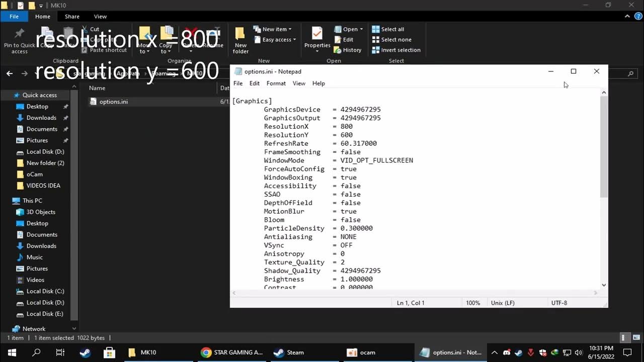This screenshot has height=362, width=644.
Task: Open Desktop under Quick access
Action: click(37, 107)
